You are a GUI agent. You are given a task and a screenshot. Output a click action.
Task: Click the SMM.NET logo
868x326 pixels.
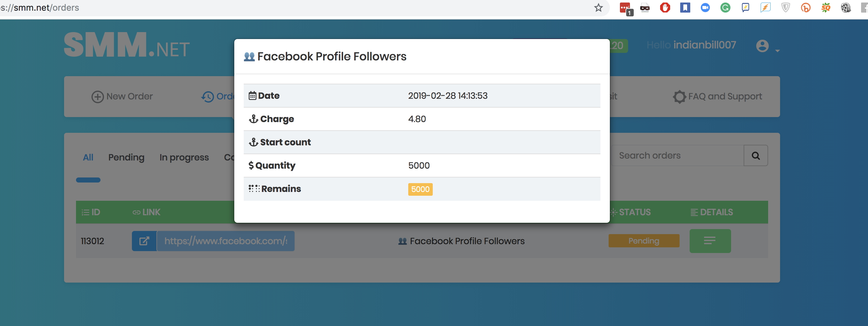(x=127, y=45)
